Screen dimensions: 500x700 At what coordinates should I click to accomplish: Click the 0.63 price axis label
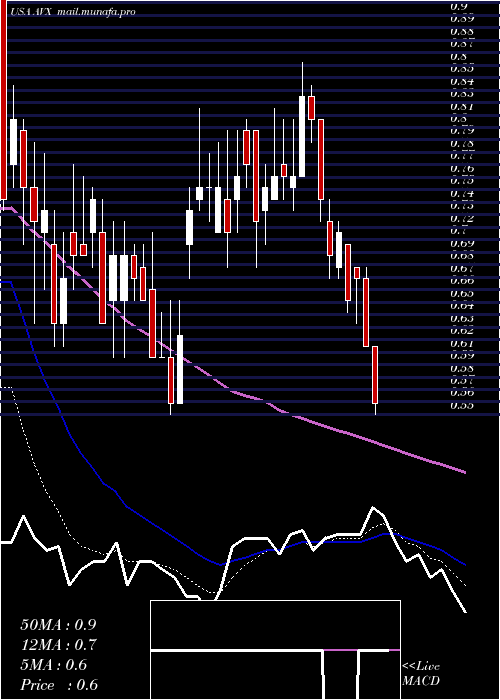click(x=461, y=319)
